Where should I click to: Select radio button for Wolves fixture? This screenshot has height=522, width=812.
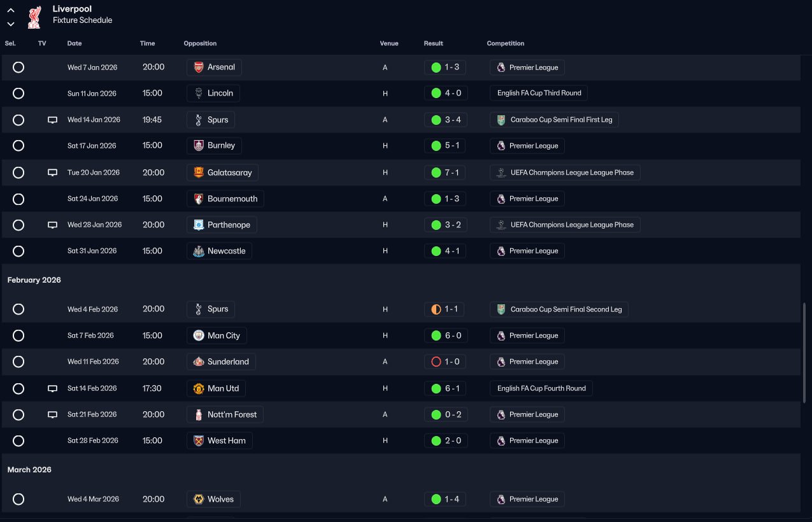[x=18, y=499]
